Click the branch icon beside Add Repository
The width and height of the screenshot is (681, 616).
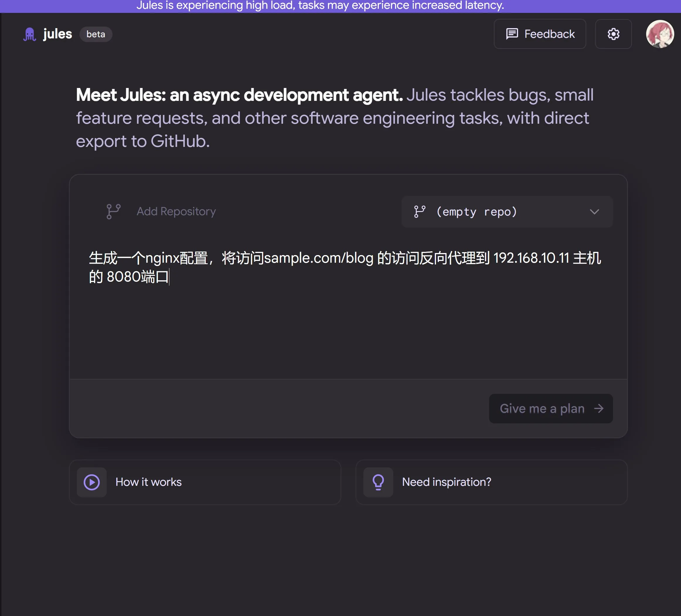tap(113, 211)
